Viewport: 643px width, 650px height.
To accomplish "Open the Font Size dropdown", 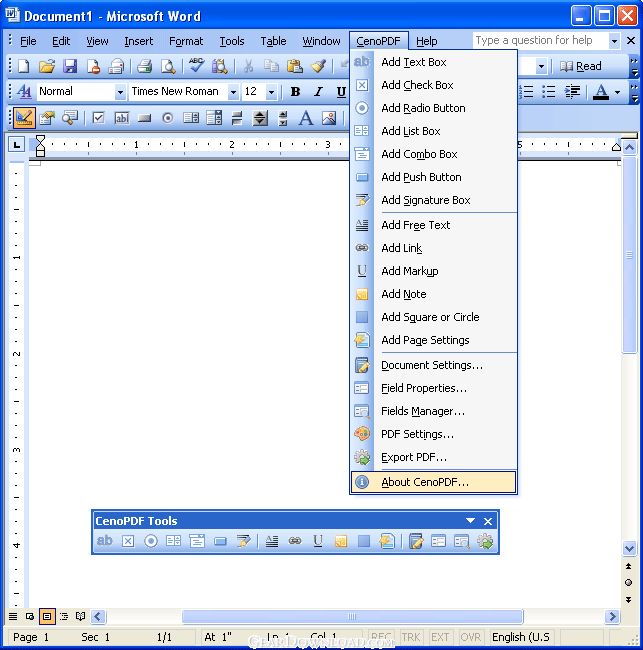I will pyautogui.click(x=271, y=92).
